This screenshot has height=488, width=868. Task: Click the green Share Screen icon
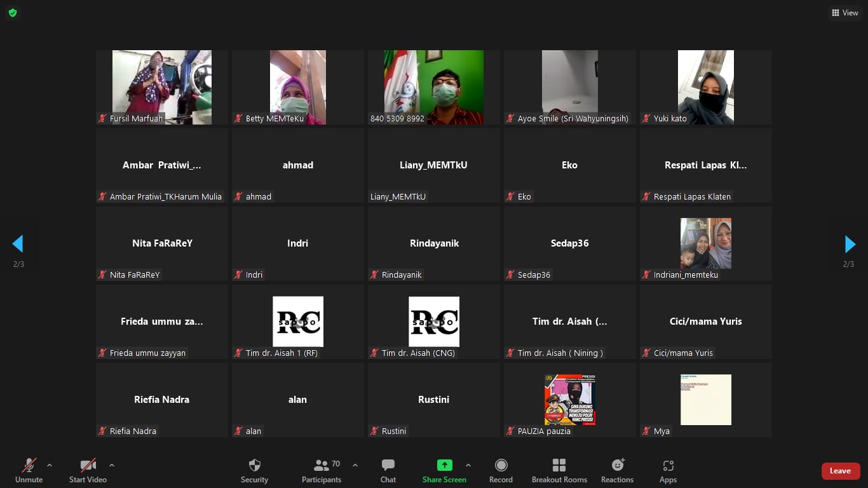point(444,466)
